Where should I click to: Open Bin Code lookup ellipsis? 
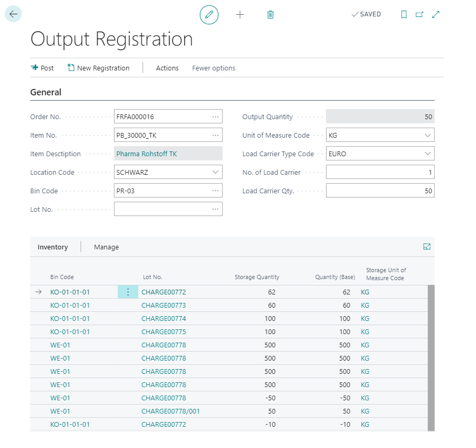216,191
